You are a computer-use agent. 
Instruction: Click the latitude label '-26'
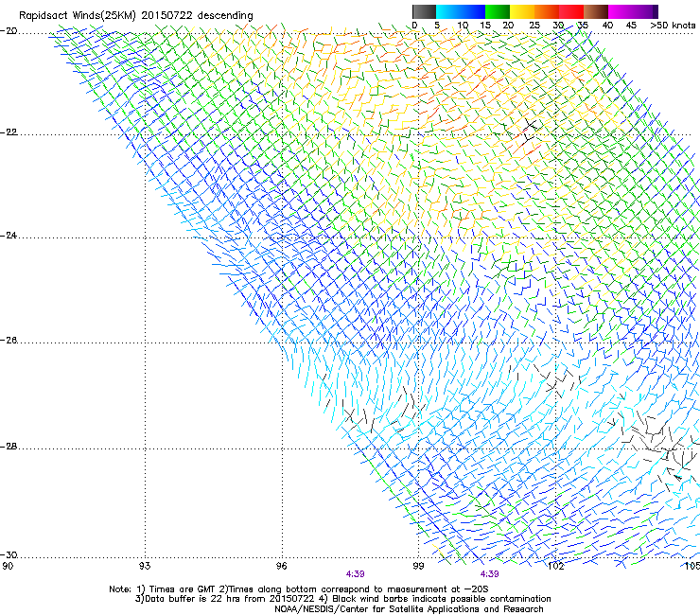coord(9,341)
